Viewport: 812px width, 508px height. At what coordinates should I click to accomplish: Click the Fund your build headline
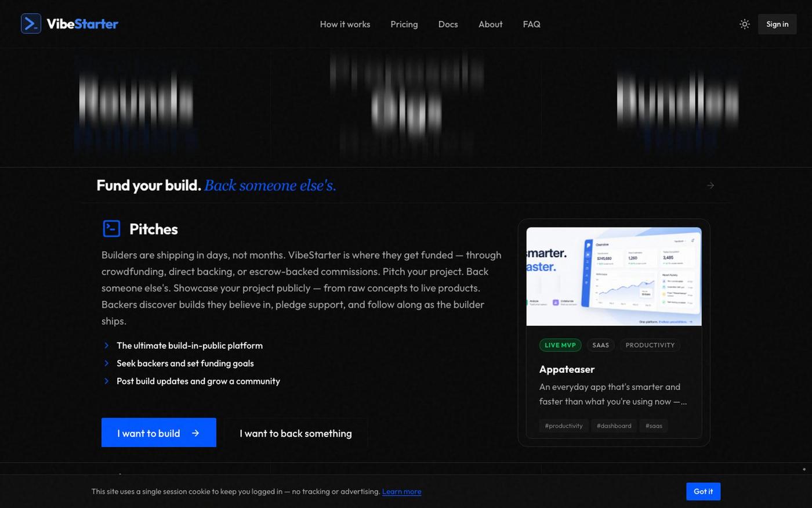149,185
